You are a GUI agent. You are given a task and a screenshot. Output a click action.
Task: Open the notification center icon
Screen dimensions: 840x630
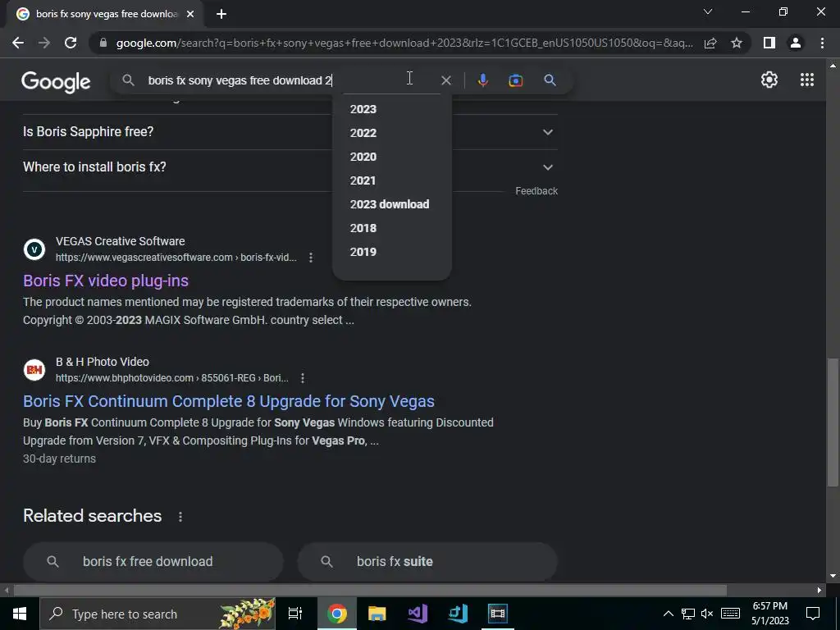(813, 614)
